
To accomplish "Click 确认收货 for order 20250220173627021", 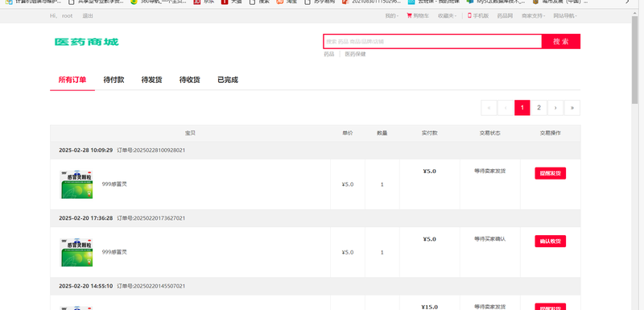I will coord(551,241).
